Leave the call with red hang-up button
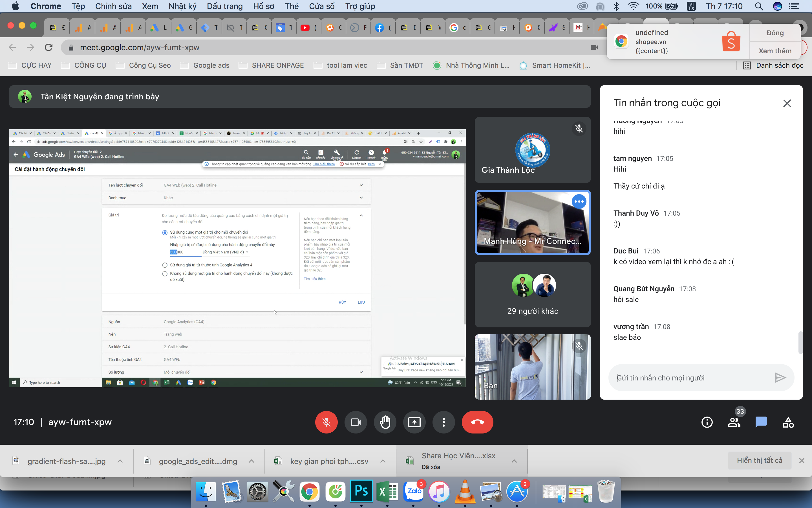 click(x=477, y=422)
